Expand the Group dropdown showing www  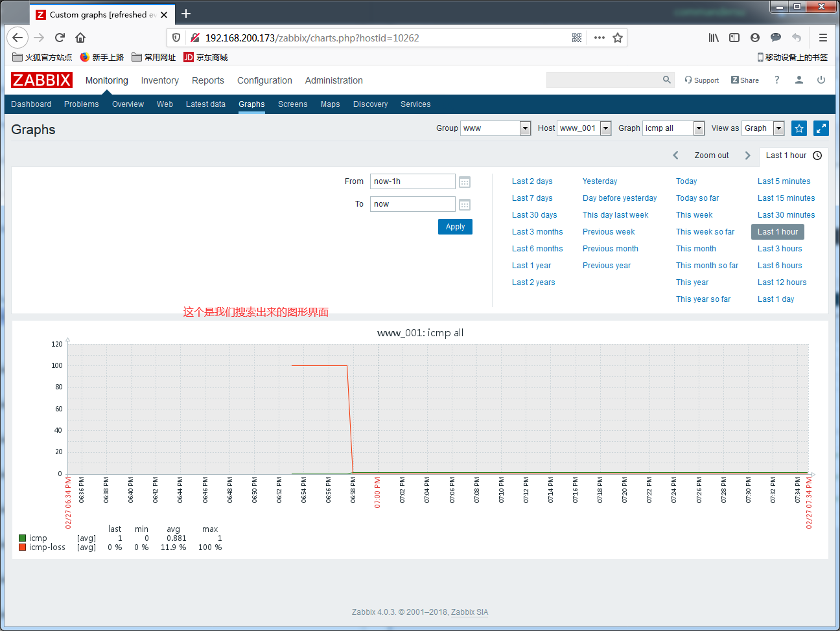pyautogui.click(x=496, y=128)
